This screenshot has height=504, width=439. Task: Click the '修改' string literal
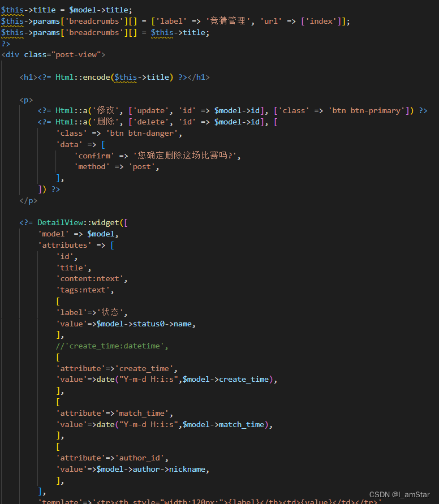coord(106,110)
